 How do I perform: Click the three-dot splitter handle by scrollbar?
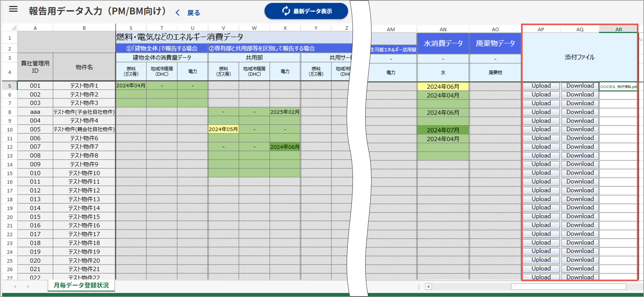point(419,286)
